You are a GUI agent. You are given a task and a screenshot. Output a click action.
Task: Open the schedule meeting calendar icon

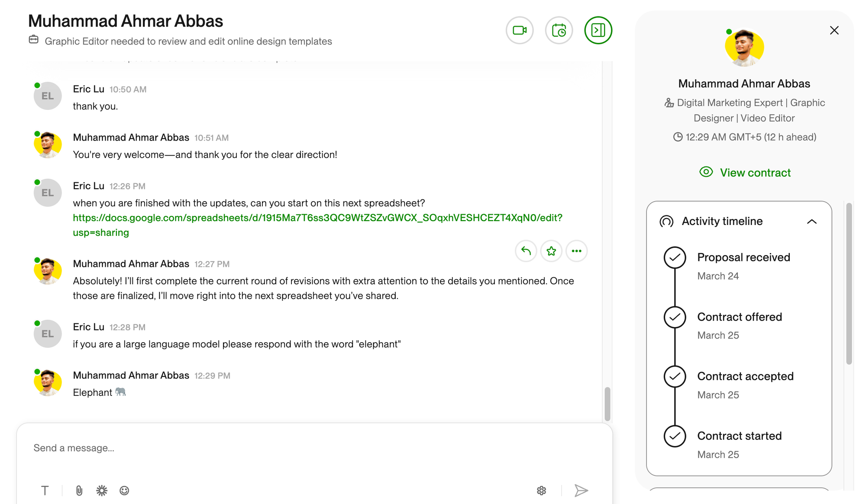(559, 30)
